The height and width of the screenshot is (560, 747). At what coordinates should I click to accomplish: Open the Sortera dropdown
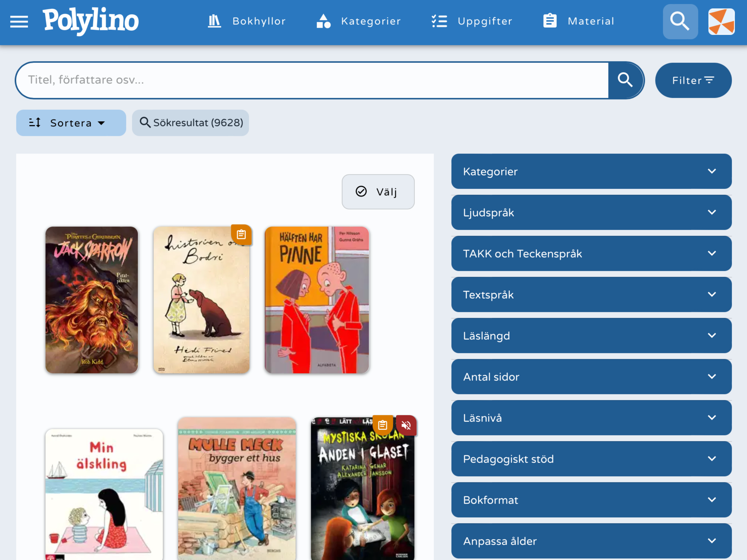pos(71,123)
